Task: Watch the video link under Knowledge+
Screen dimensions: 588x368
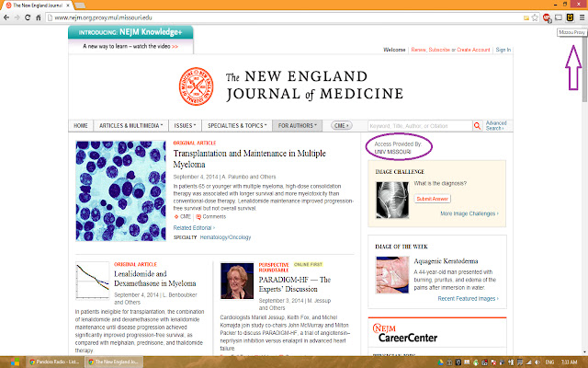Action: point(130,46)
